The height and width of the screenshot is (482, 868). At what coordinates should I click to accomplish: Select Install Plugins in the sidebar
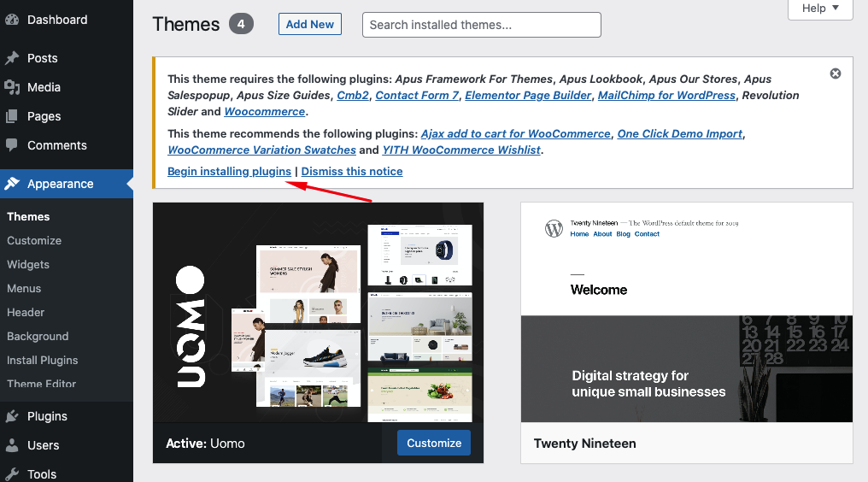pos(42,360)
